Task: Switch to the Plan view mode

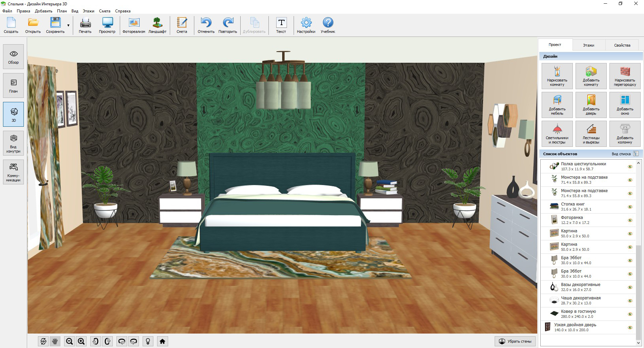Action: coord(13,85)
